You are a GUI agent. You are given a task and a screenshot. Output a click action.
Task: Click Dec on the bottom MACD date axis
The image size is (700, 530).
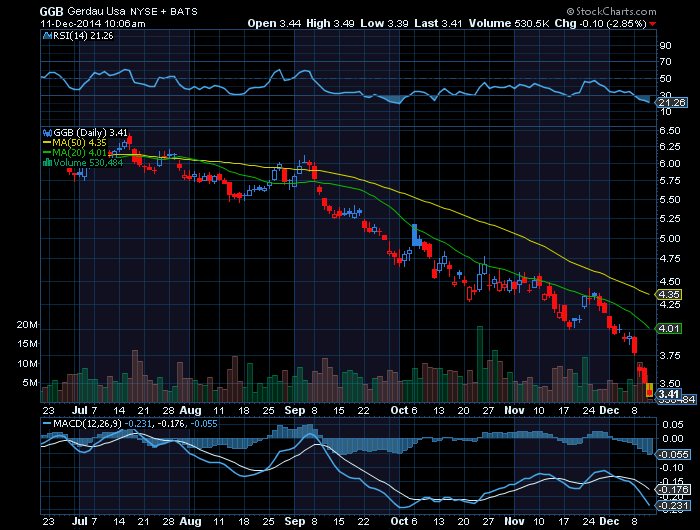click(x=609, y=521)
